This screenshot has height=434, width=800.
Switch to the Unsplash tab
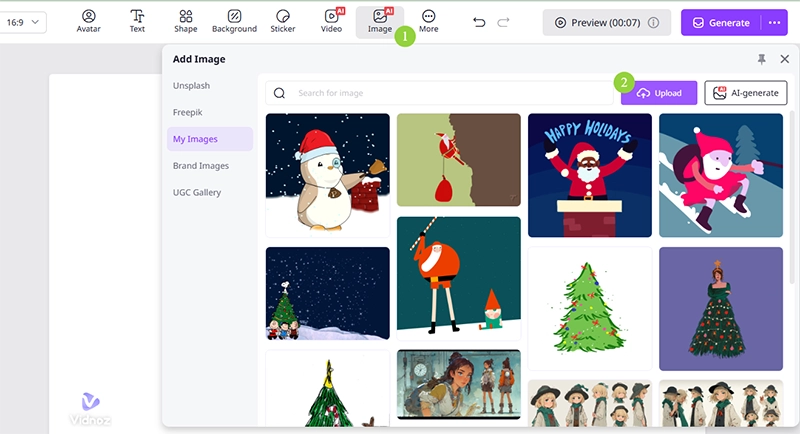(191, 86)
